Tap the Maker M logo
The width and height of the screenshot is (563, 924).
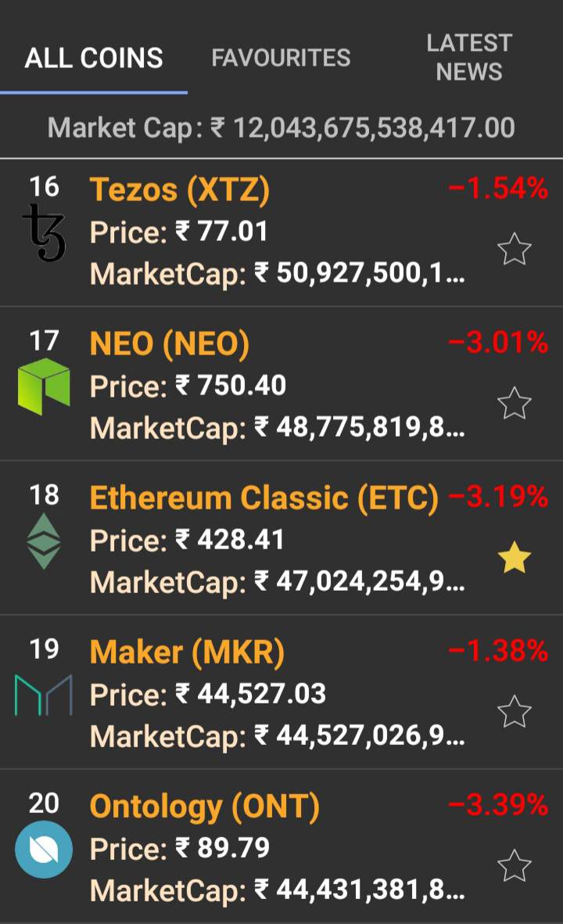pyautogui.click(x=44, y=695)
